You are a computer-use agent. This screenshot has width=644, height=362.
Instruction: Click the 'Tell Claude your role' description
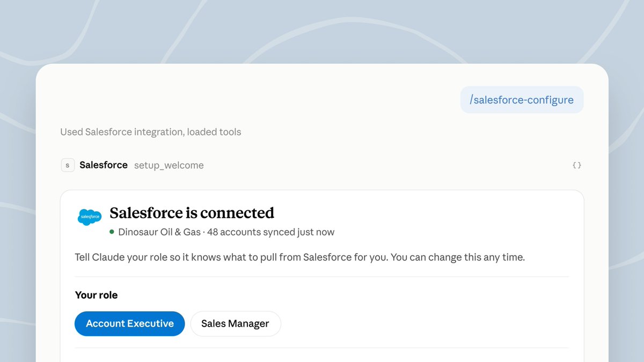(300, 257)
